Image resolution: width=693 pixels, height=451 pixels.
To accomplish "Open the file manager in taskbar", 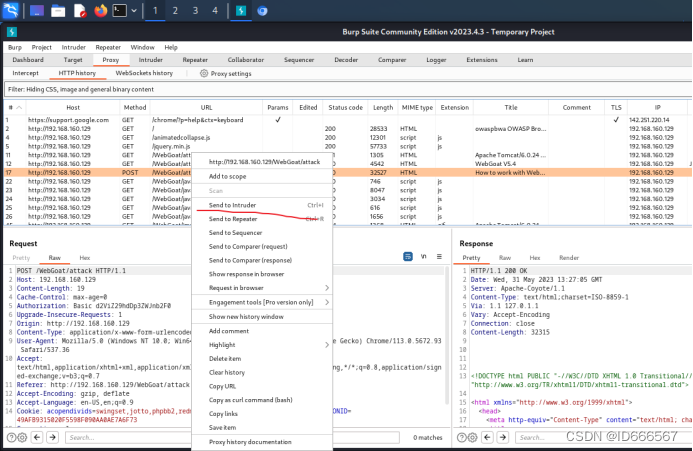I will [58, 11].
